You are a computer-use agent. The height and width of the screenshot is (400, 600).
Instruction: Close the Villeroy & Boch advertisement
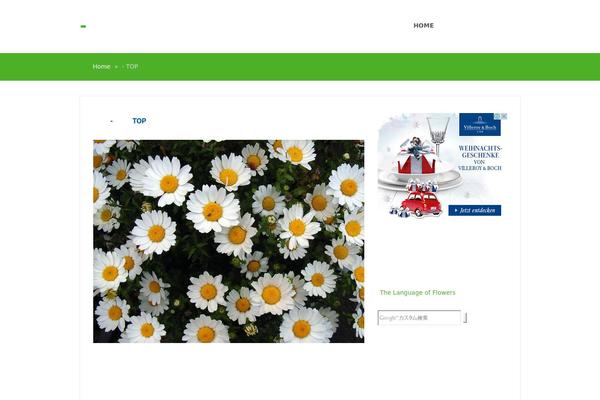click(504, 116)
